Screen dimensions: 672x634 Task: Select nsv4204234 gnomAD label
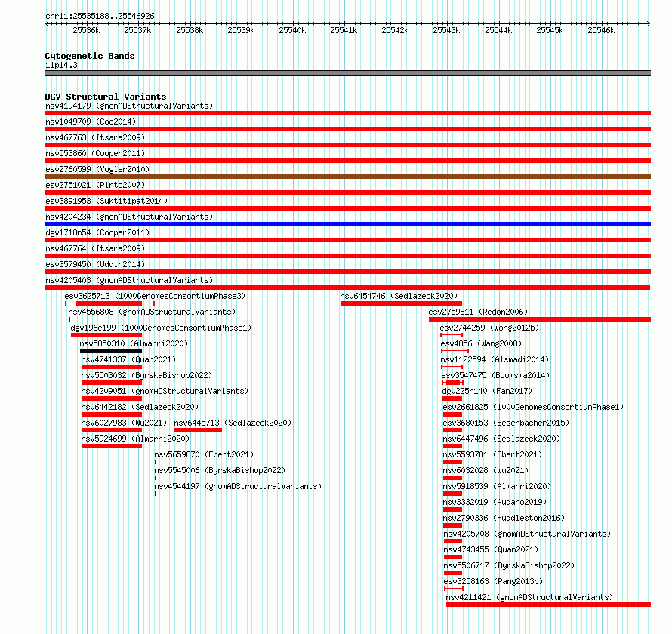[129, 217]
